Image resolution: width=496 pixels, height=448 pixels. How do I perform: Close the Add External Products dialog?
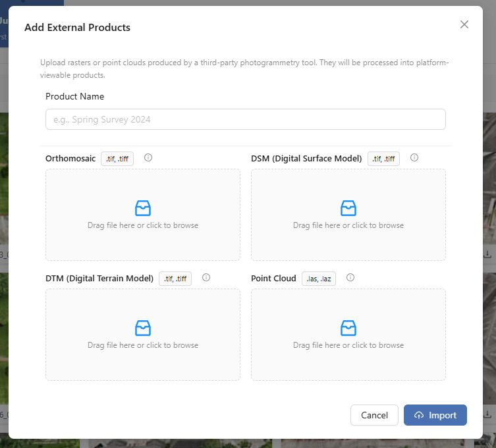tap(464, 24)
